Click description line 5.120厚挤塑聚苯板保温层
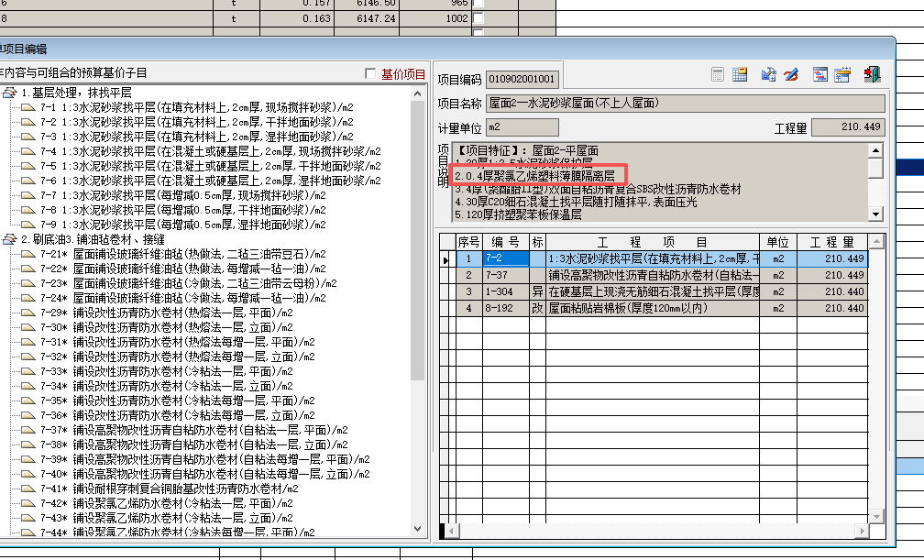Screen dimensions: 924x560 [518, 215]
